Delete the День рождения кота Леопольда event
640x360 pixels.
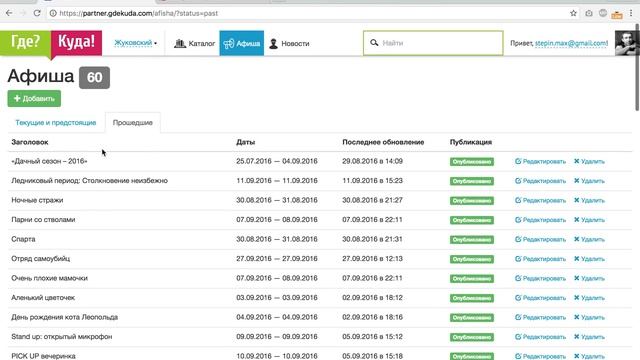pyautogui.click(x=589, y=317)
